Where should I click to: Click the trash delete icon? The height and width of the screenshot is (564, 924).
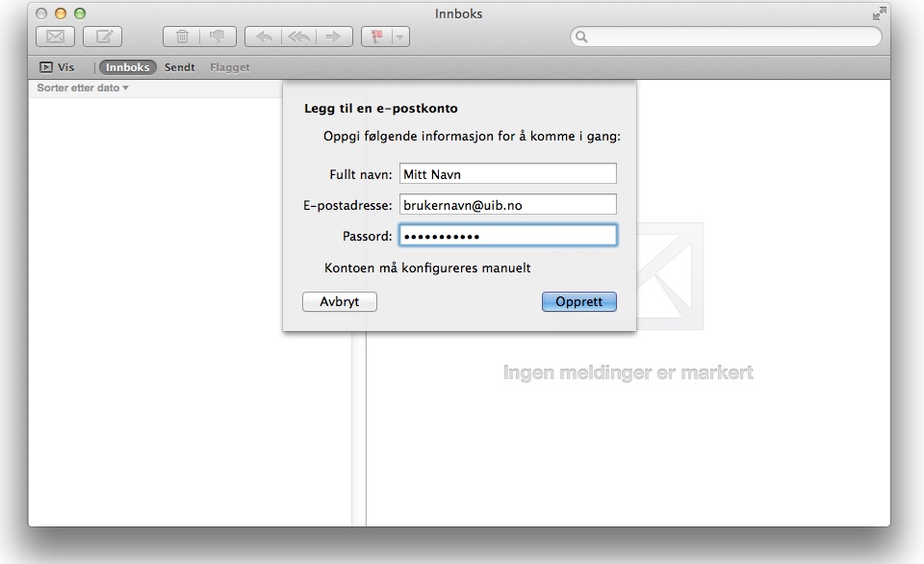pos(181,37)
